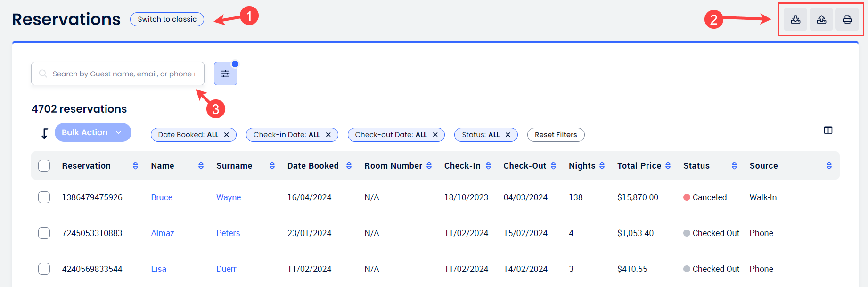Open the Check-in Date: ALL filter
This screenshot has height=287, width=868.
(x=286, y=135)
